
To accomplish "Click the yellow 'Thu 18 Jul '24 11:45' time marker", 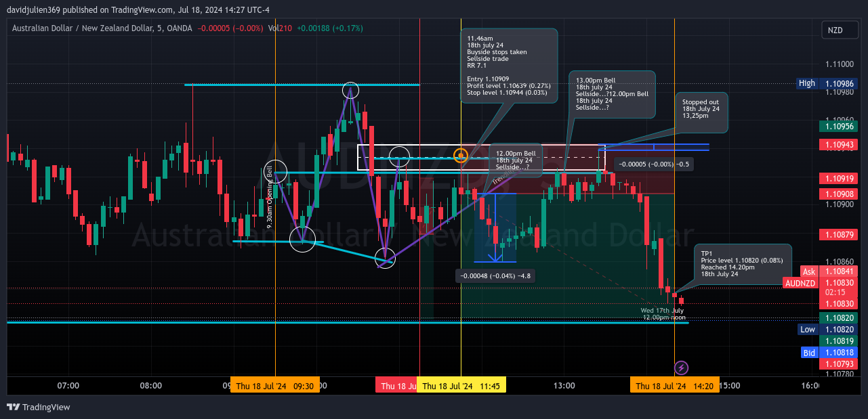I will [x=461, y=386].
